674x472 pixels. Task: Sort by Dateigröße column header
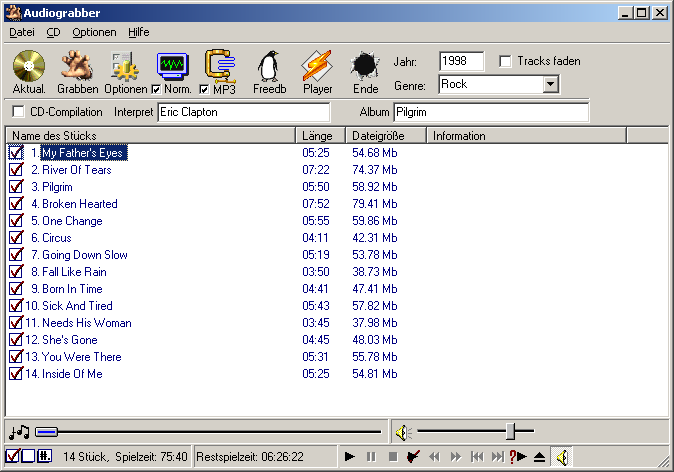[386, 135]
